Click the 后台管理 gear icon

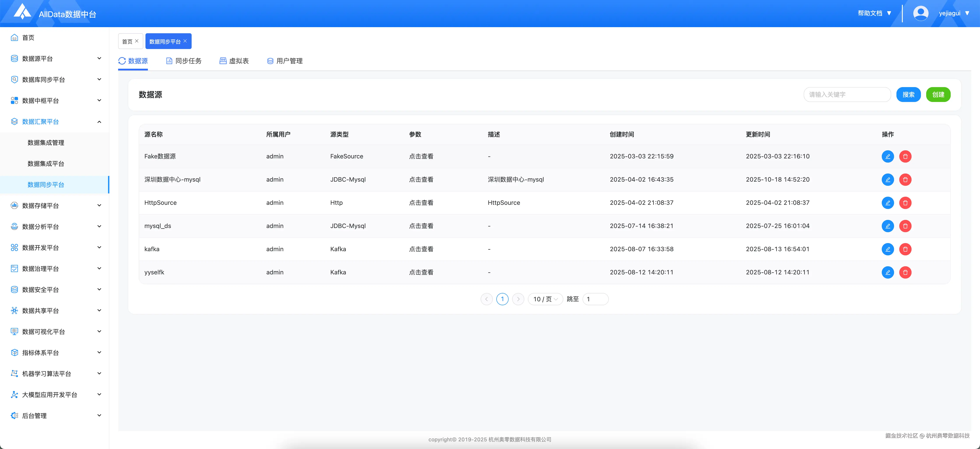[x=14, y=416]
